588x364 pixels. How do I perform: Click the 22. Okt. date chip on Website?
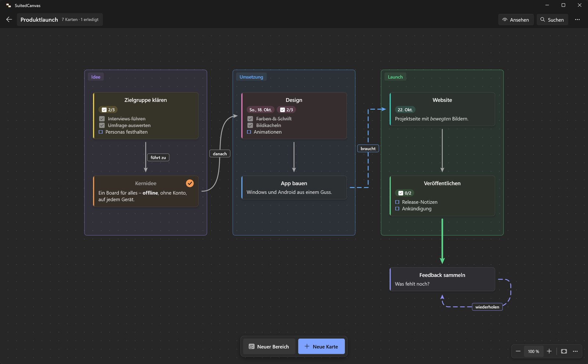click(405, 109)
